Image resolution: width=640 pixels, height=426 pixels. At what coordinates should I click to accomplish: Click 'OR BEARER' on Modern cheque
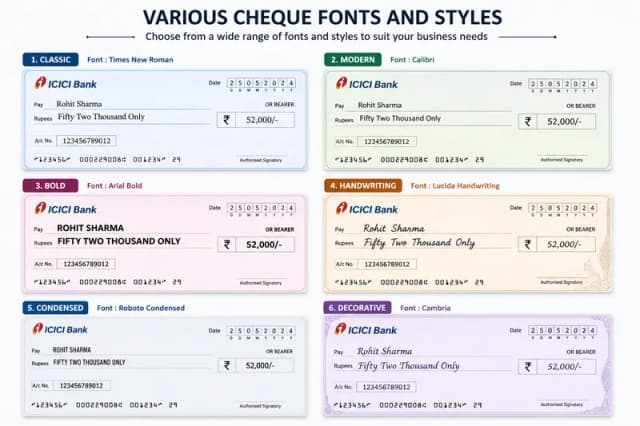tap(581, 106)
